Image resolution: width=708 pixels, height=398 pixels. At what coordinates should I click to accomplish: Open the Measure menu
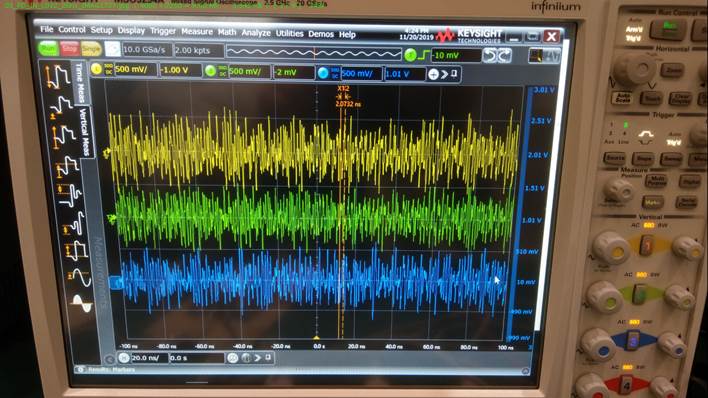pos(197,32)
